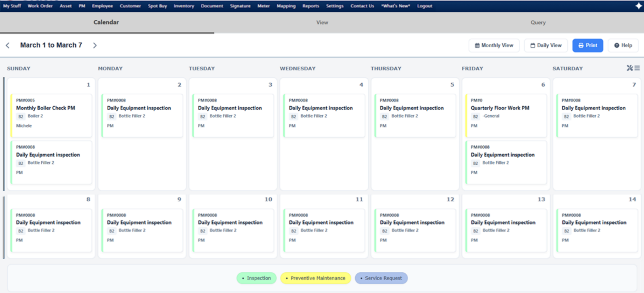This screenshot has height=293, width=644.
Task: Toggle the Preventive Maintenance legend filter
Action: [315, 278]
